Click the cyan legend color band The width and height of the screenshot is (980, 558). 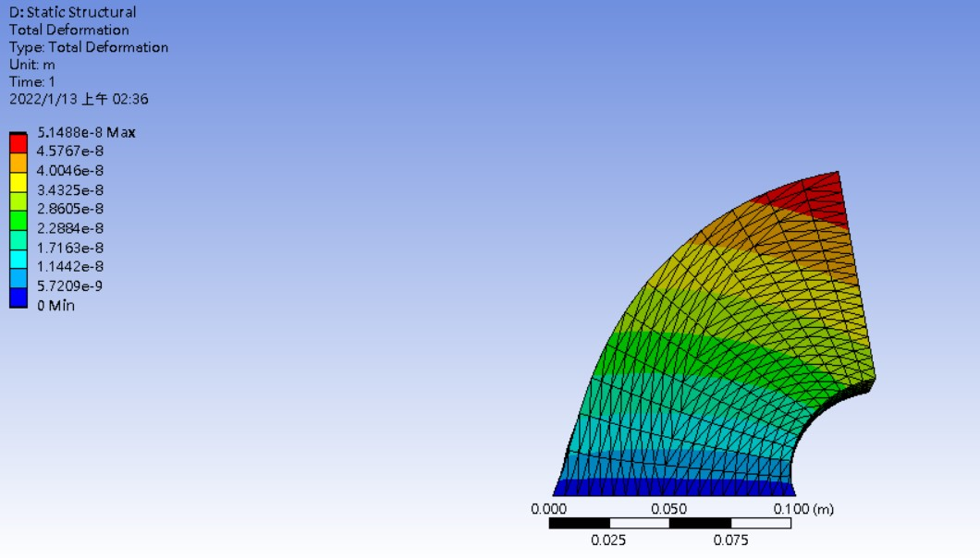(18, 260)
